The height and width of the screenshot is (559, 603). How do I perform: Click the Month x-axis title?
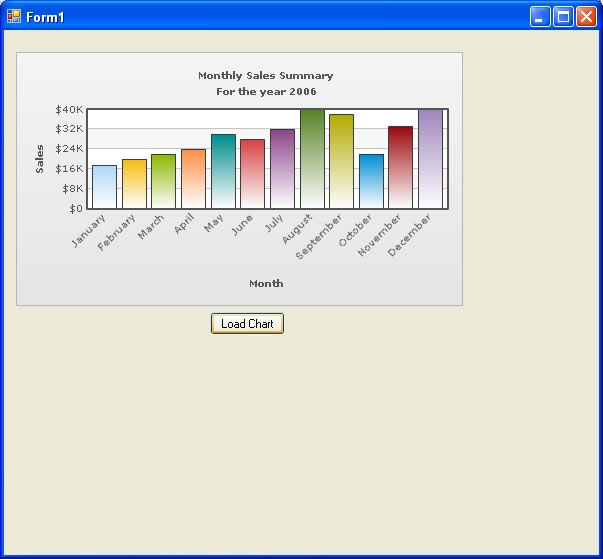(266, 283)
